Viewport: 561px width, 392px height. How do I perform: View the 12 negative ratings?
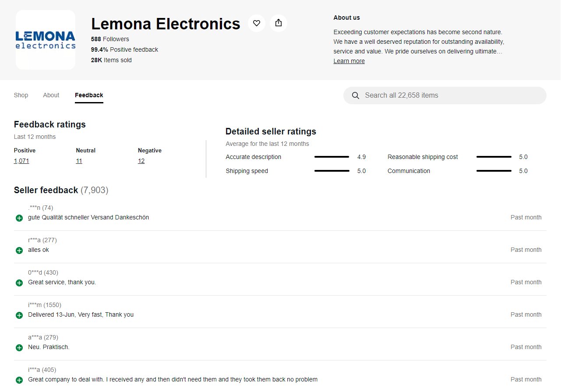tap(141, 161)
